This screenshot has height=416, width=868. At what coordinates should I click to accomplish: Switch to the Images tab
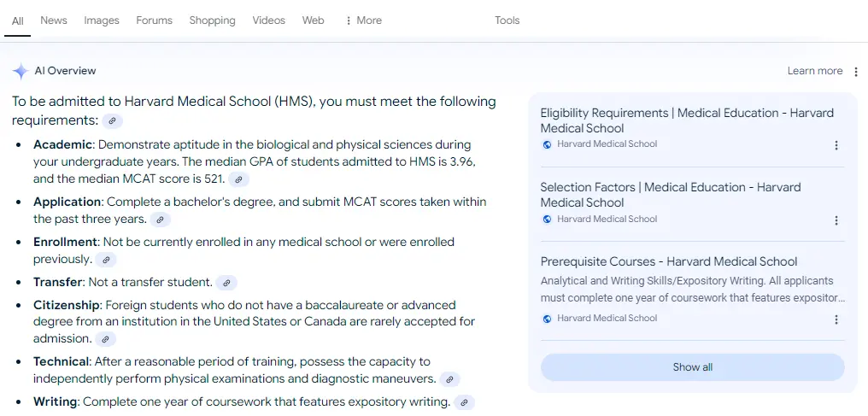click(x=102, y=21)
